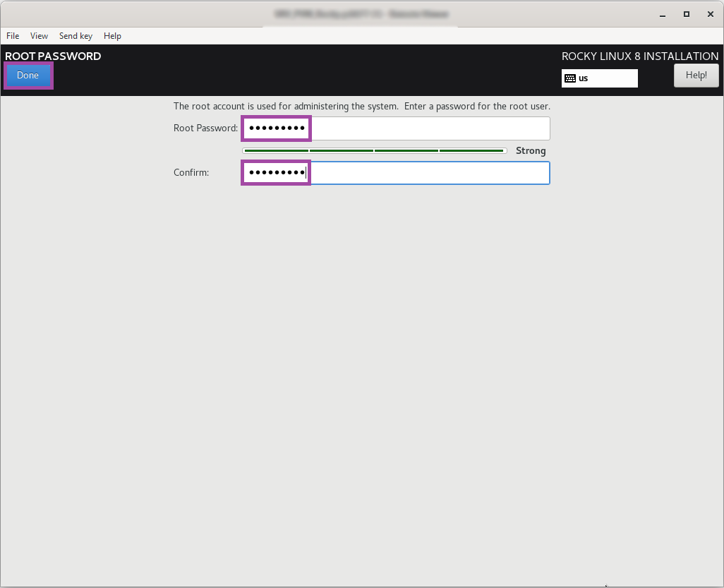Screen dimensions: 724x588
Task: Open the Help menu in menu bar
Action: pyautogui.click(x=112, y=36)
